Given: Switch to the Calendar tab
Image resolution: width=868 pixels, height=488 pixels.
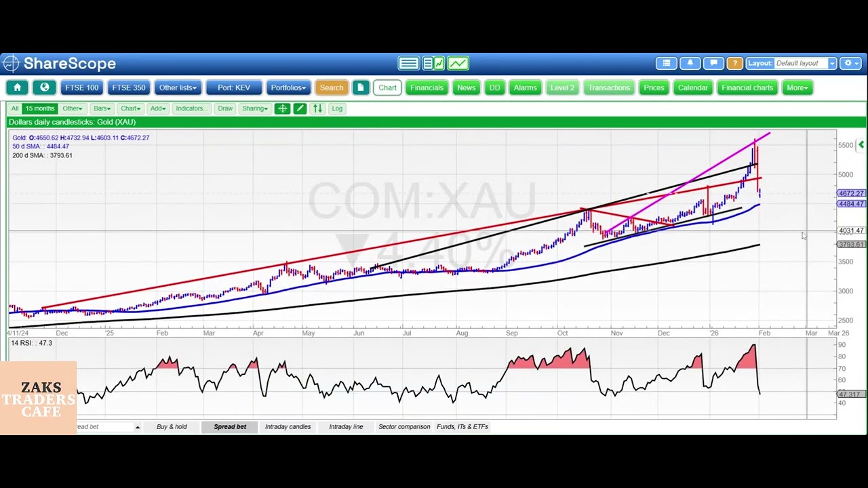Looking at the screenshot, I should tap(693, 87).
